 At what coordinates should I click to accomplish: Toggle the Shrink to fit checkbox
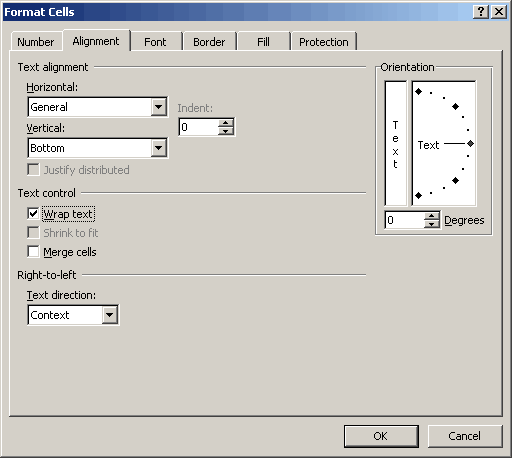33,232
